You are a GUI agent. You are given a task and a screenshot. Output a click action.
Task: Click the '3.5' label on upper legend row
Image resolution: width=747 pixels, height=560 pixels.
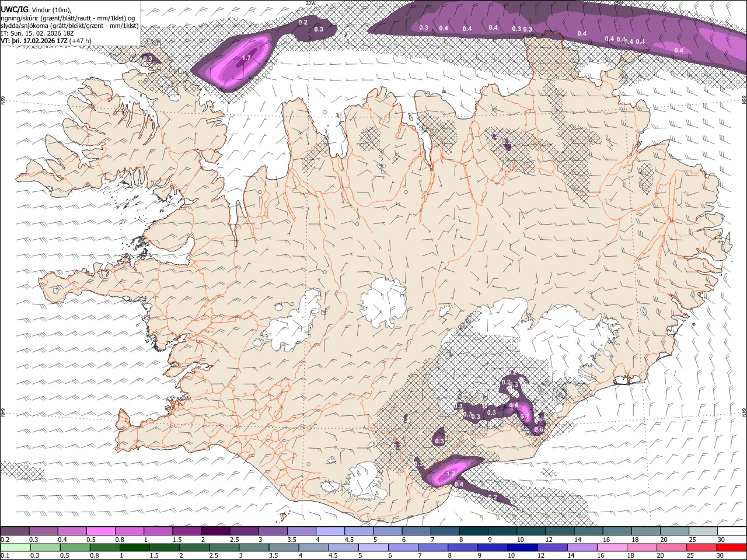coord(292,540)
